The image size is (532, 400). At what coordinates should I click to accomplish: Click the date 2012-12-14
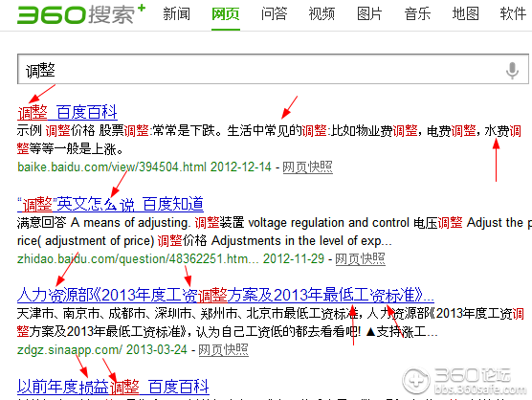tap(241, 167)
